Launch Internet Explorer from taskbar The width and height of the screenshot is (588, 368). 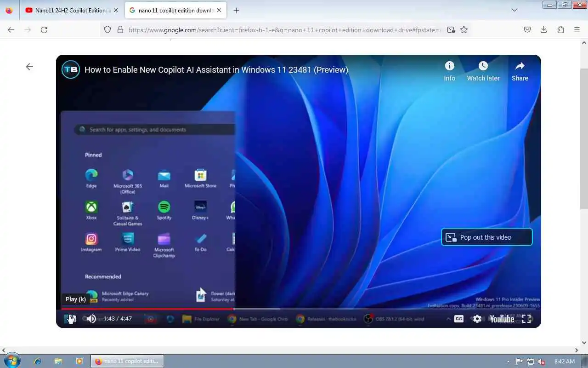tap(38, 361)
